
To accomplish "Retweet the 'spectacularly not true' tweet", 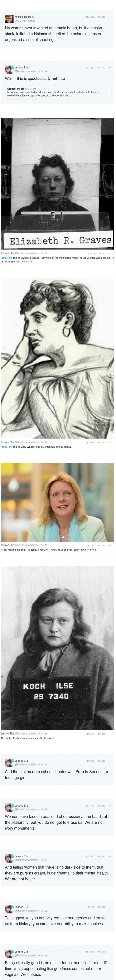I will click(88, 68).
